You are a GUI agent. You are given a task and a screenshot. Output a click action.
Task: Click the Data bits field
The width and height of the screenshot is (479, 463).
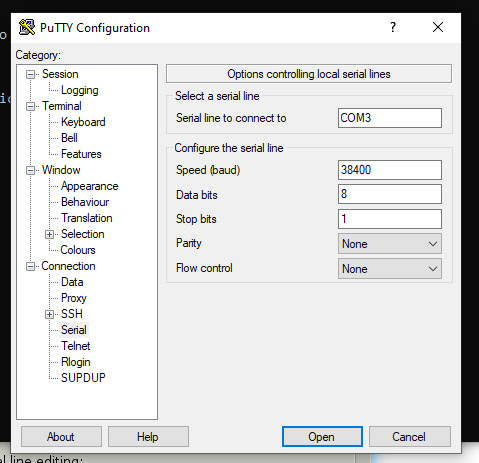coord(390,194)
